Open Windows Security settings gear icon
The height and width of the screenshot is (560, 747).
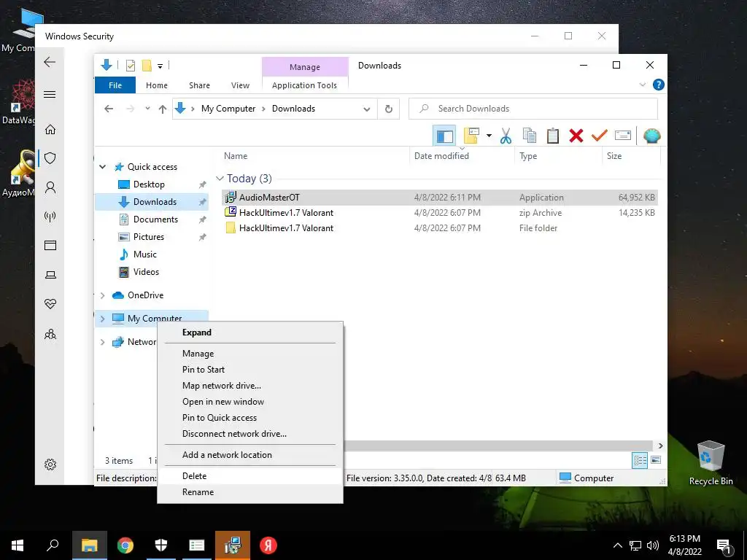click(x=50, y=464)
